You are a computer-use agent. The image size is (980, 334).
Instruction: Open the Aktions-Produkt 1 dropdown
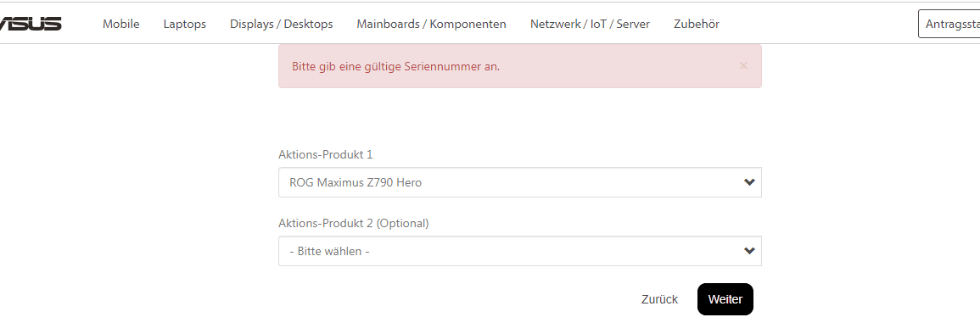coord(520,182)
